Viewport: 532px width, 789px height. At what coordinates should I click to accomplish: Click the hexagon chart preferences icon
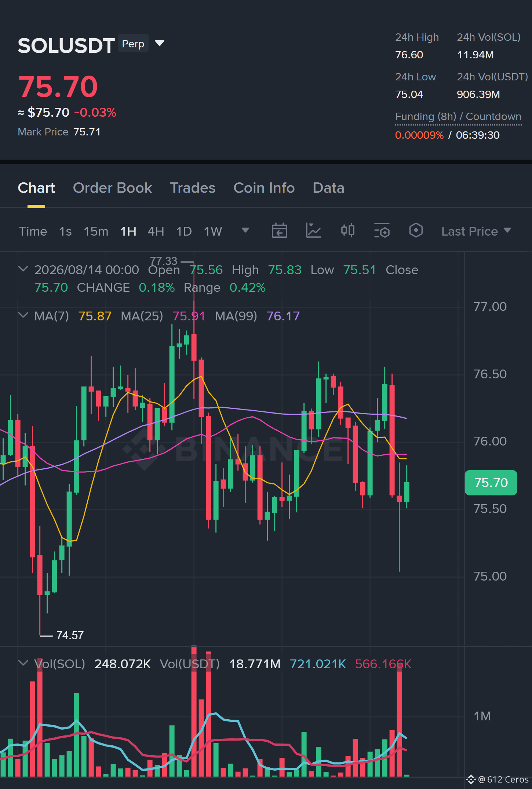click(416, 230)
